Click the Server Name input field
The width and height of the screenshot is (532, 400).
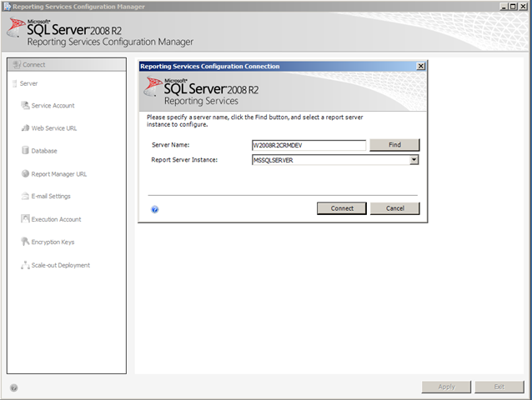[309, 145]
